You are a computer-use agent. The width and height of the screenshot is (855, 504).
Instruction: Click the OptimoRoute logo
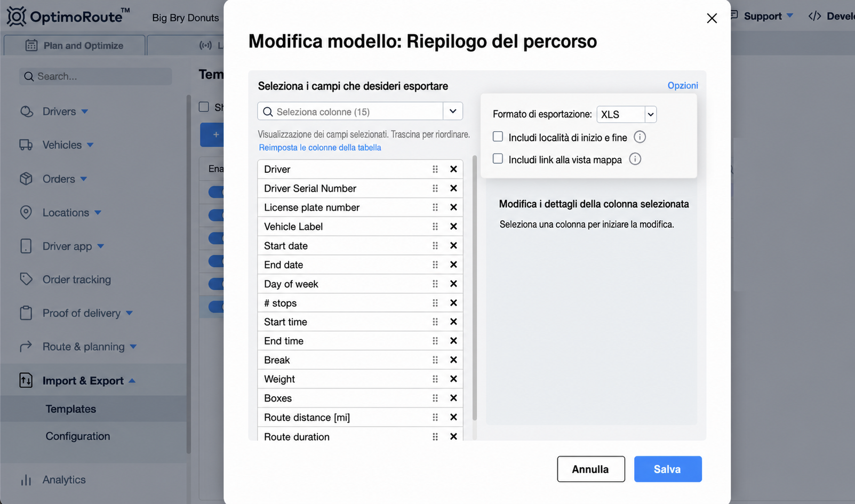coord(68,16)
